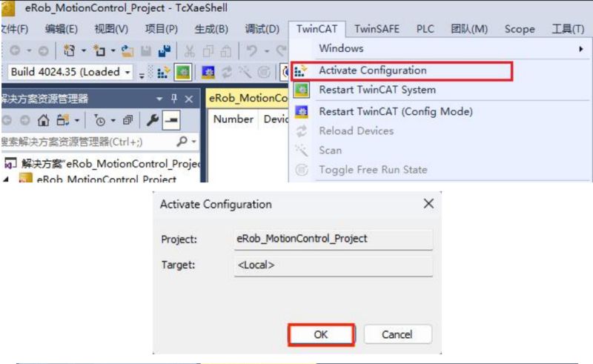Expand the pending changes filter dropdown
593x364 pixels.
(x=113, y=121)
